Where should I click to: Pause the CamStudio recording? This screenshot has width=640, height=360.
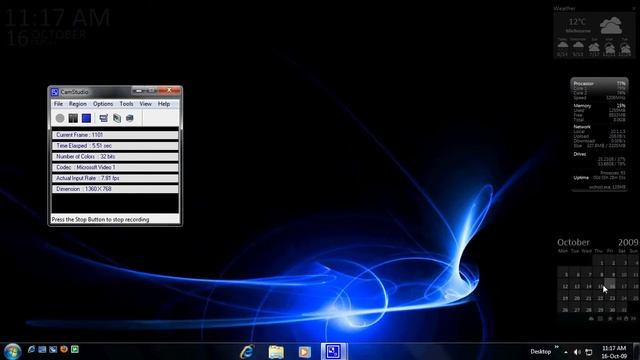[73, 118]
